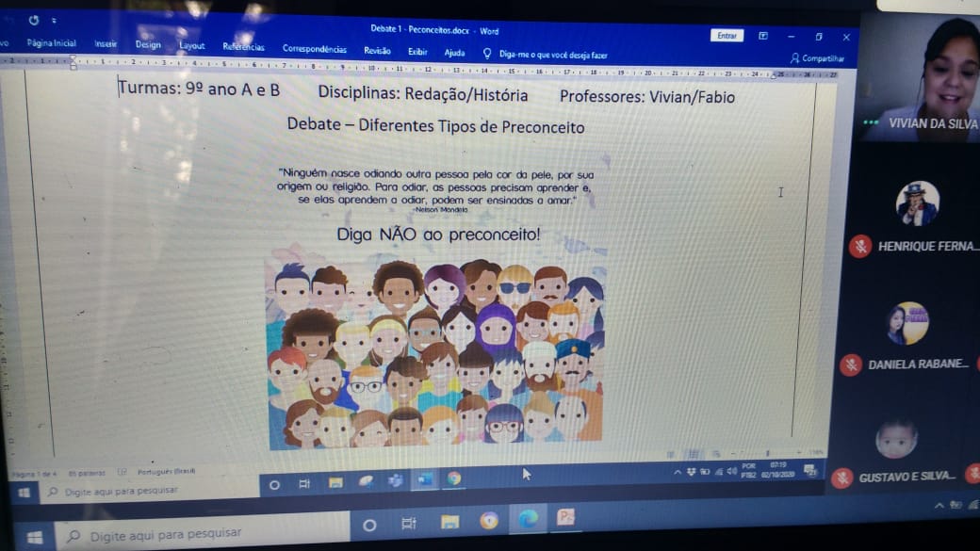980x551 pixels.
Task: Open Task View in the shared taskbar
Action: coord(304,483)
